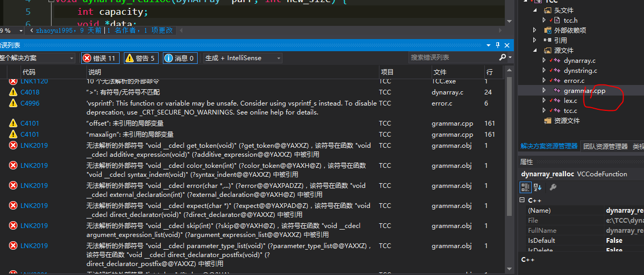Click the Property Pages wrench icon
Viewport: 644px width, 275px height.
coord(553,187)
